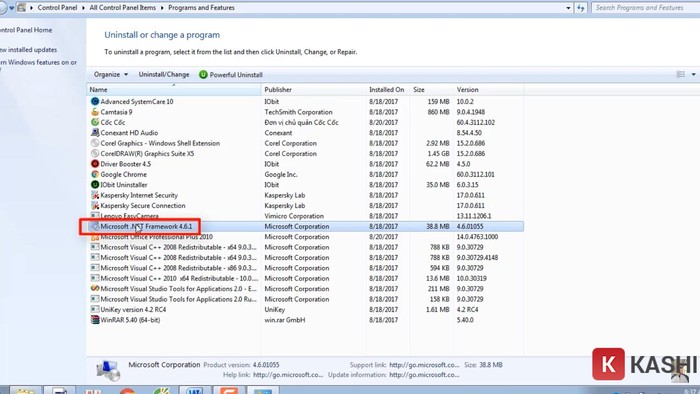Click the Powerful Uninstall green icon

[203, 75]
